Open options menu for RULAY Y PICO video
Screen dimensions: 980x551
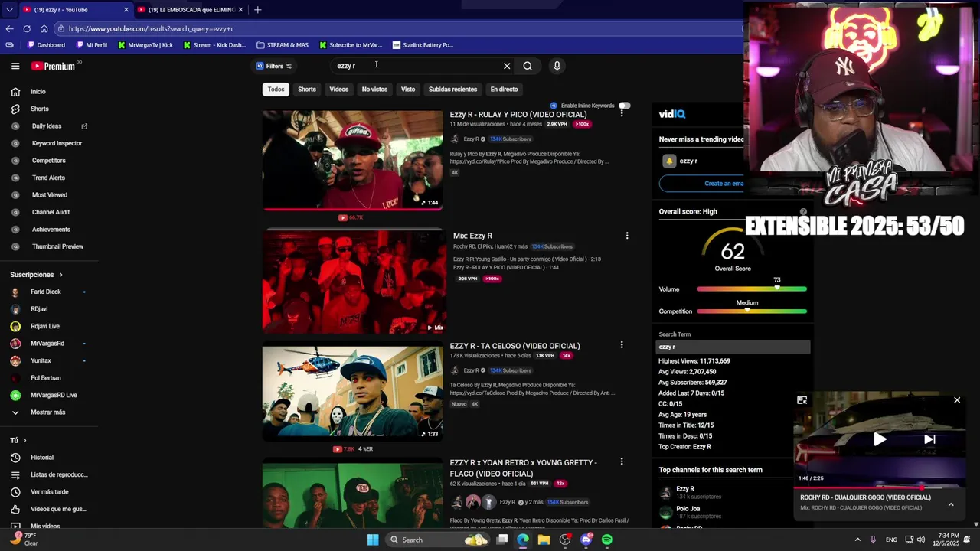coord(622,113)
